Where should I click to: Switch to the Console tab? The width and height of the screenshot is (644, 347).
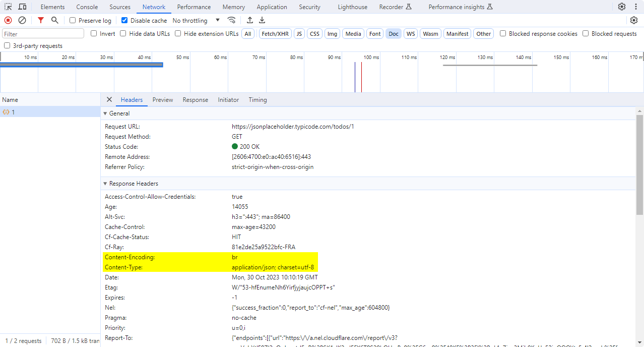tap(87, 7)
